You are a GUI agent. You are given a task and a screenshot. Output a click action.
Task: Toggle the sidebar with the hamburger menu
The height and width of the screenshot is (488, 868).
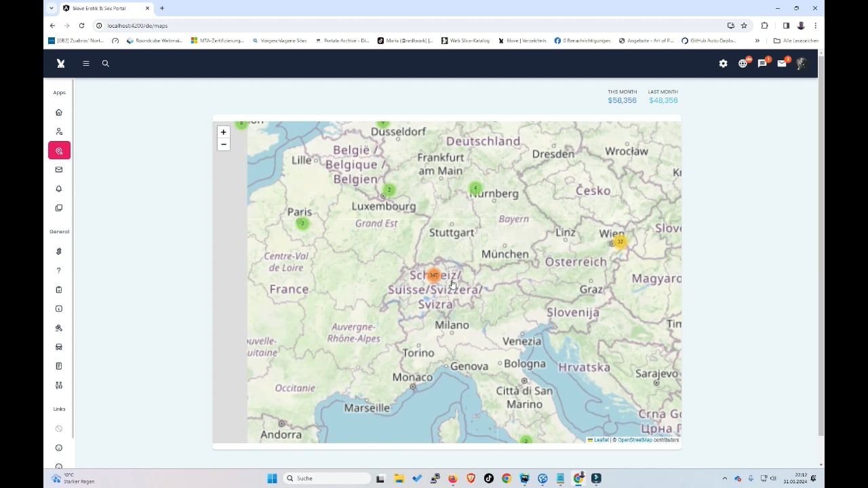coord(86,64)
